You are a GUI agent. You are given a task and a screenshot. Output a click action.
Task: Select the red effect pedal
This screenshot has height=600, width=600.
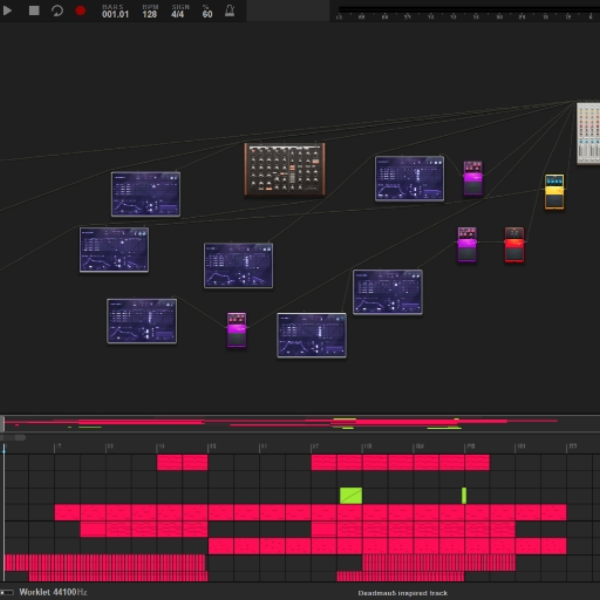point(514,245)
